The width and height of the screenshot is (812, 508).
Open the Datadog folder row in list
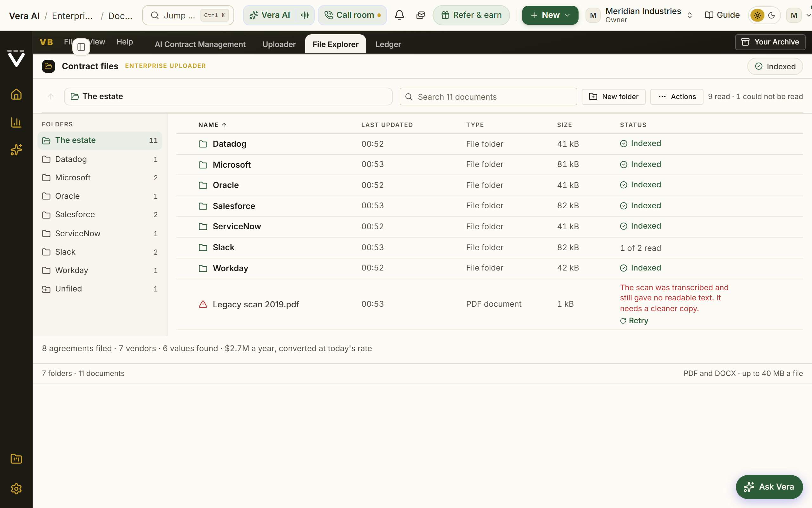pos(489,144)
